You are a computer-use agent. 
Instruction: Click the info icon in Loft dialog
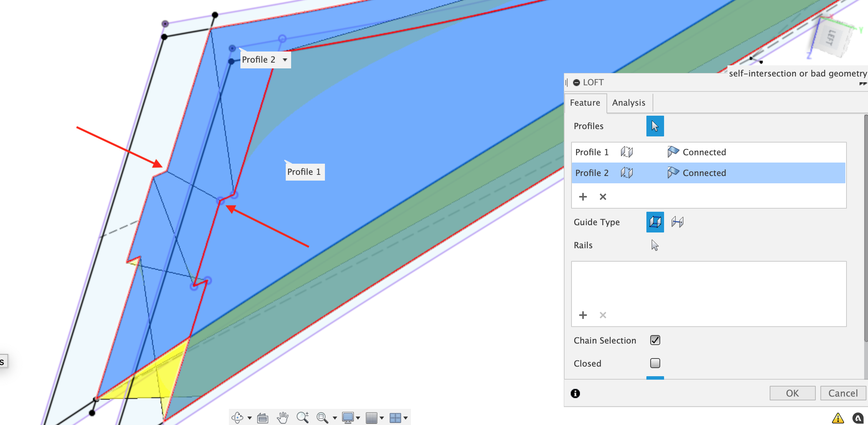coord(575,393)
